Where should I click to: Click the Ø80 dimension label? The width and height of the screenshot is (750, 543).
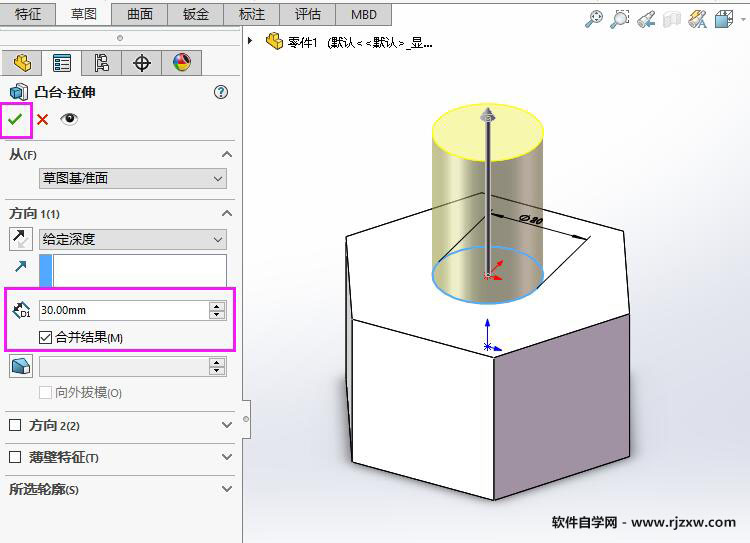[x=530, y=220]
